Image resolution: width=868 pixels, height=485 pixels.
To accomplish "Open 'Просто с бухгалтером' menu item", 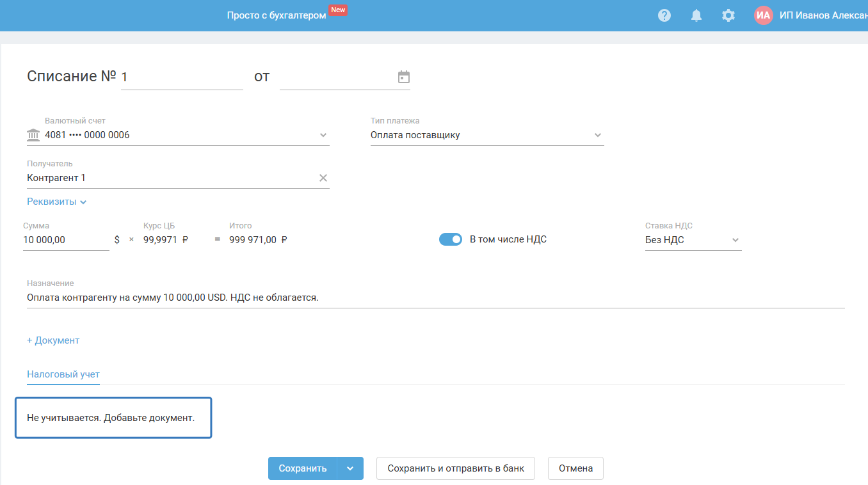I will [x=277, y=15].
